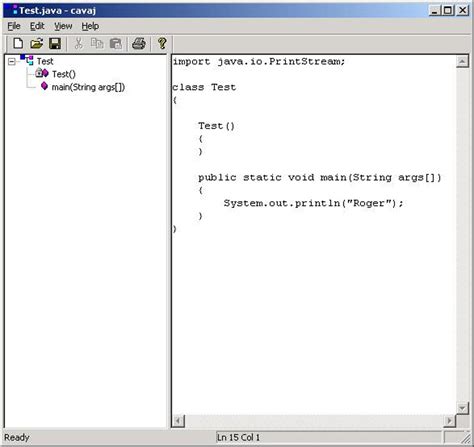Click the 'Ready' status bar text
Viewport: 474px width, 447px height.
click(x=17, y=437)
